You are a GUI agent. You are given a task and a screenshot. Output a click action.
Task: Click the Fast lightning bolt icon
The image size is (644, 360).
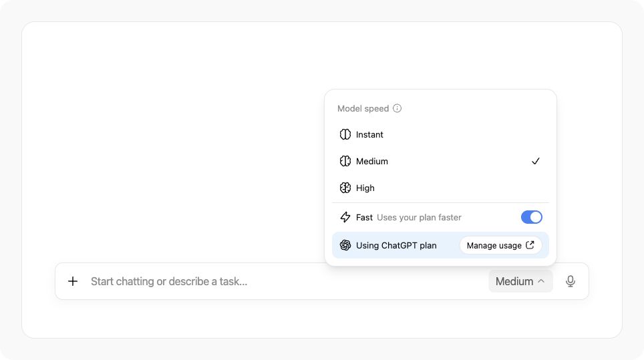345,217
